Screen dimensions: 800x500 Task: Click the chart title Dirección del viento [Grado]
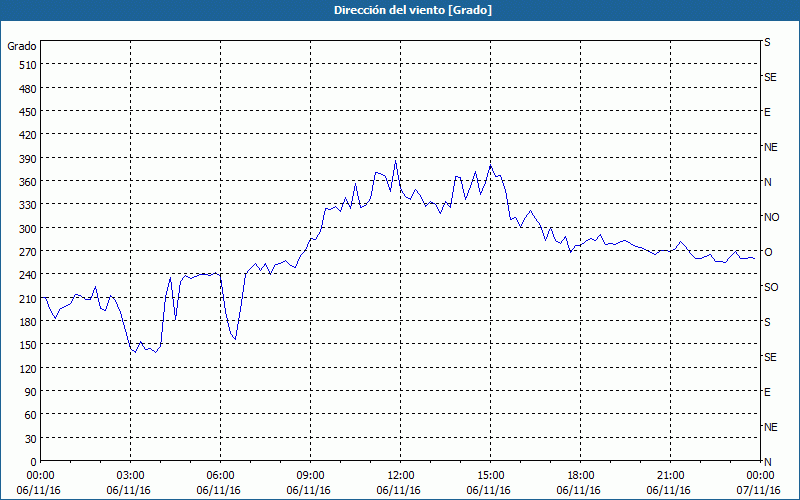413,10
